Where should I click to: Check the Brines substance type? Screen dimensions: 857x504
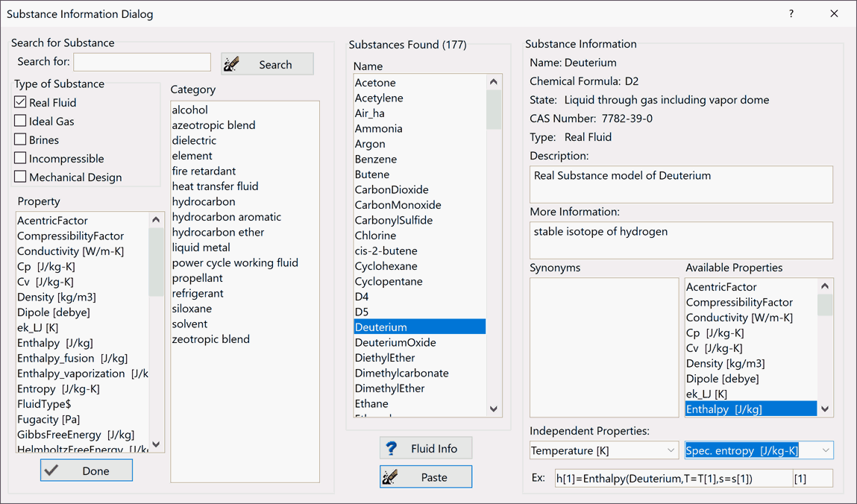pos(20,139)
